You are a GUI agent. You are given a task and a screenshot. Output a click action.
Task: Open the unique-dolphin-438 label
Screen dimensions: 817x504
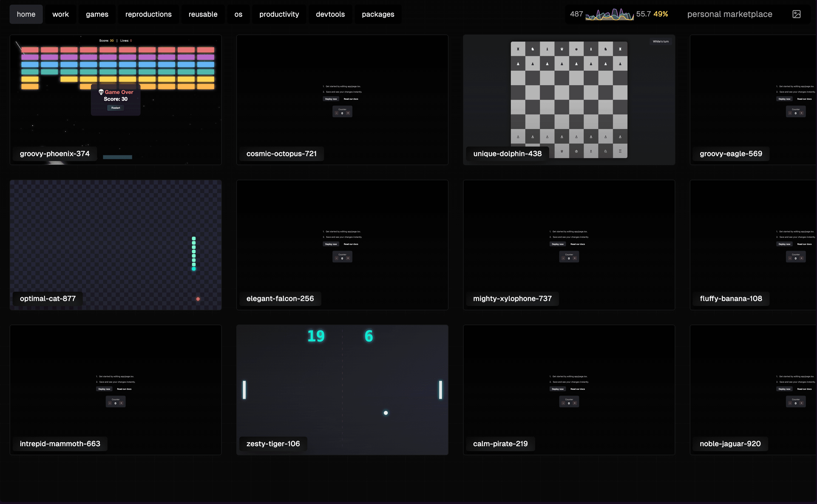point(507,154)
